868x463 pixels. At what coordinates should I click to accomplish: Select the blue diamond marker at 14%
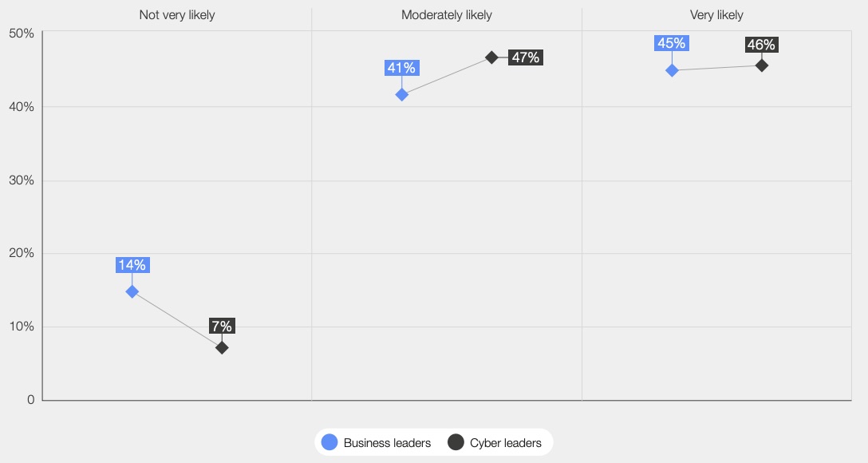pos(132,291)
